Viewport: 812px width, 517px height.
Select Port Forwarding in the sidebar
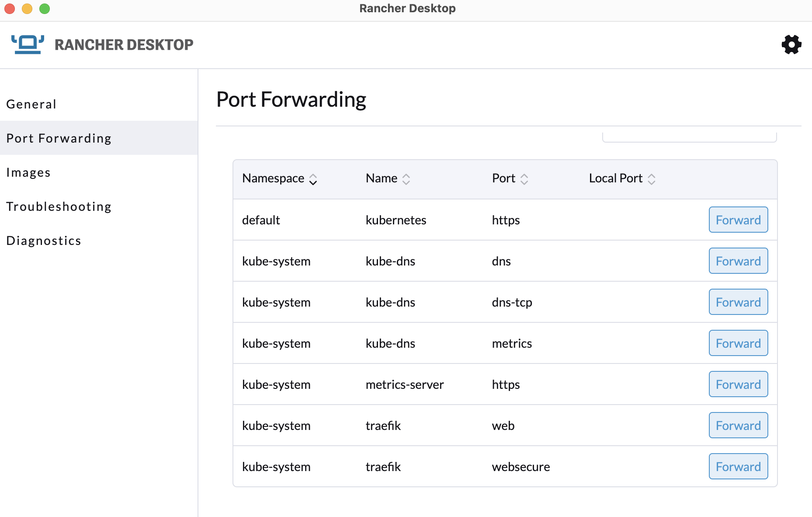(x=99, y=138)
